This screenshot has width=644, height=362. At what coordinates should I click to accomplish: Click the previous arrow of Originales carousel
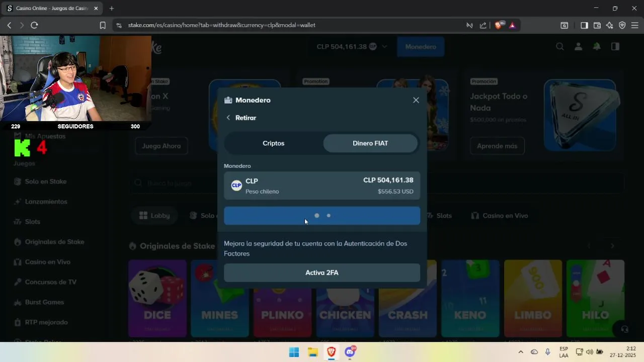[589, 246]
